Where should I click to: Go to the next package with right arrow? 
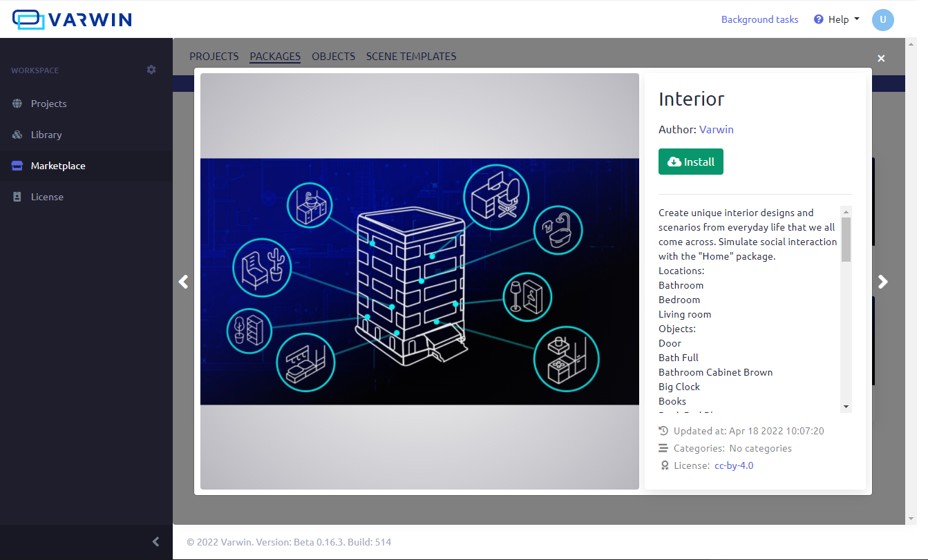(x=882, y=282)
